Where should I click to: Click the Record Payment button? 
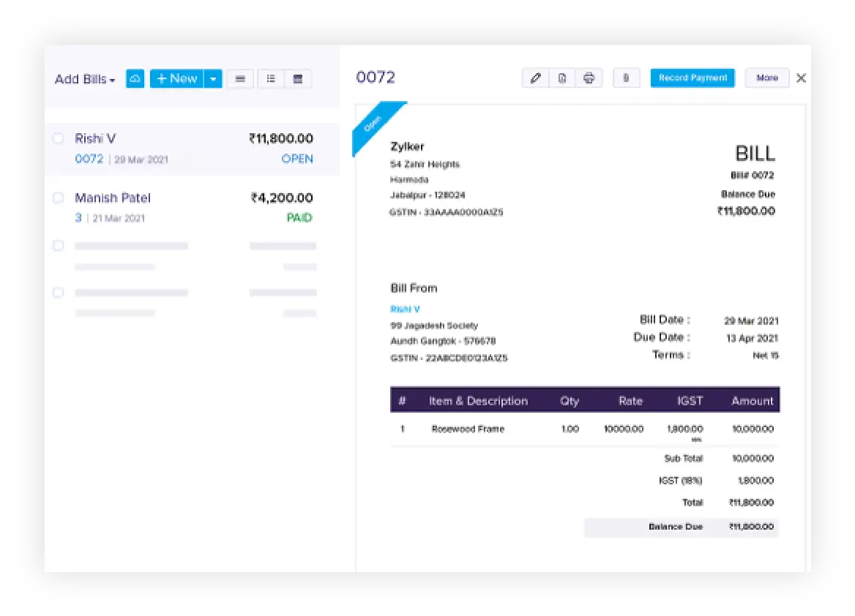(x=692, y=78)
